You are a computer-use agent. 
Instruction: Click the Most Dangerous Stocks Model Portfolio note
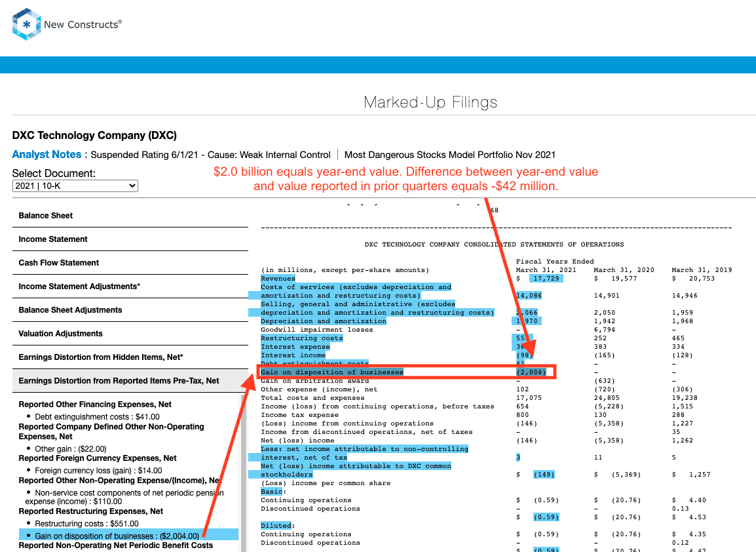450,155
